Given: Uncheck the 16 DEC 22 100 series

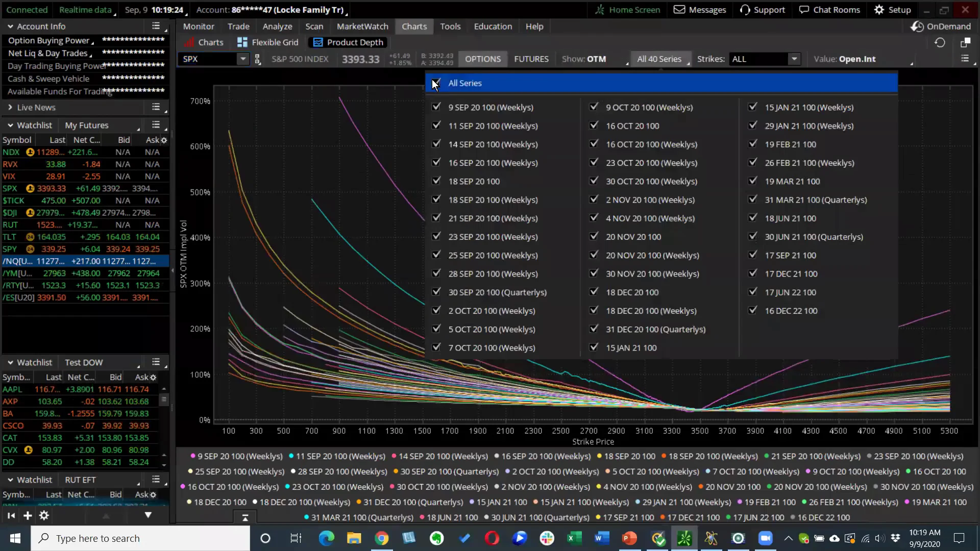Looking at the screenshot, I should (x=752, y=311).
